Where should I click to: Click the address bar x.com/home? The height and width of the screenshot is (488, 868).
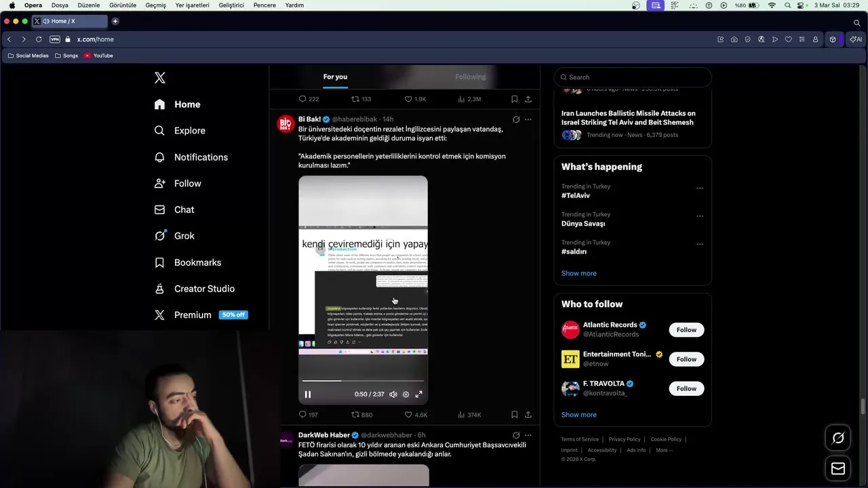(95, 39)
